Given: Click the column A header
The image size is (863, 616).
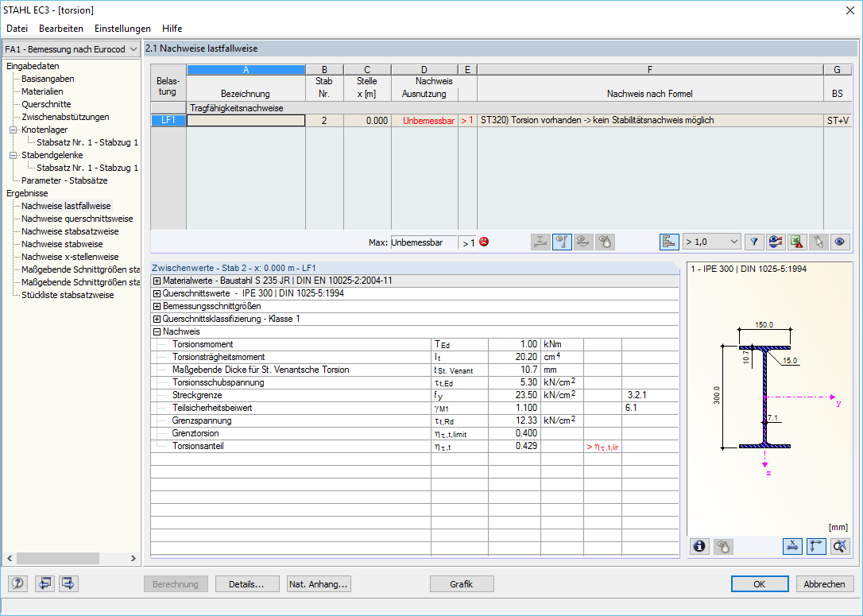Looking at the screenshot, I should tap(246, 70).
